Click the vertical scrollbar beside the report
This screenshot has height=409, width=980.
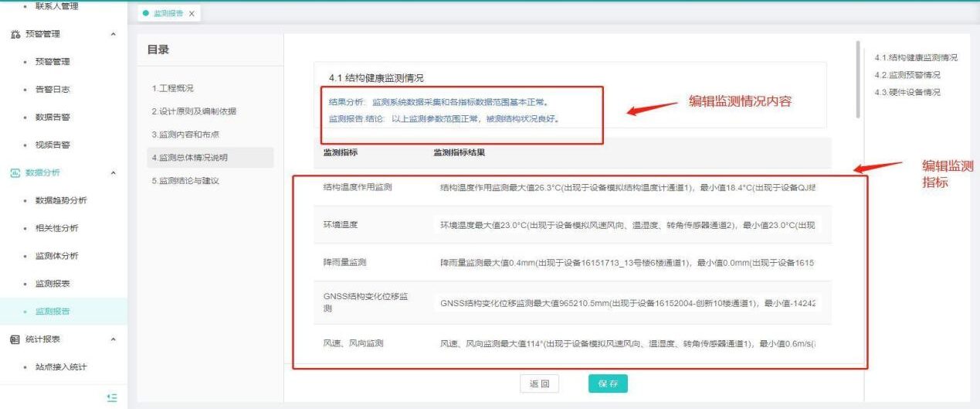[858, 77]
